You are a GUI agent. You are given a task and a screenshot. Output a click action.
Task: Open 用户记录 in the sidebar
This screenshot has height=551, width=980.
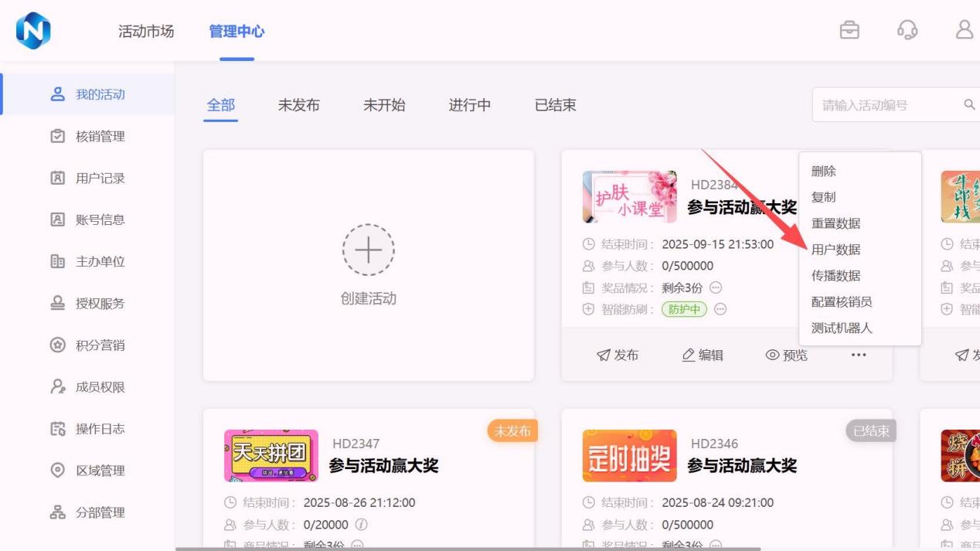(x=87, y=178)
